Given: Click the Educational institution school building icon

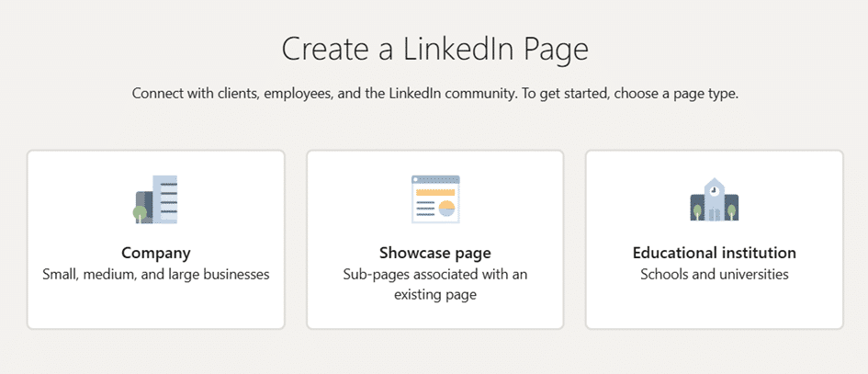Looking at the screenshot, I should [714, 200].
